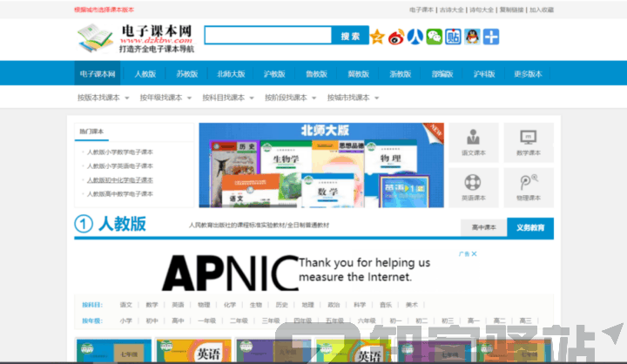The height and width of the screenshot is (364, 627).
Task: Click the blue plus more-sharing icon
Action: click(x=491, y=37)
